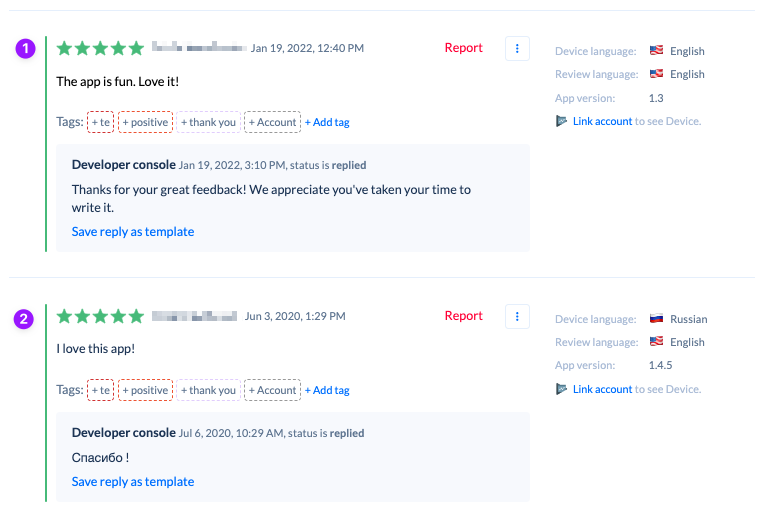The image size is (764, 525).
Task: Report the 'The app is fun' review
Action: click(x=463, y=48)
